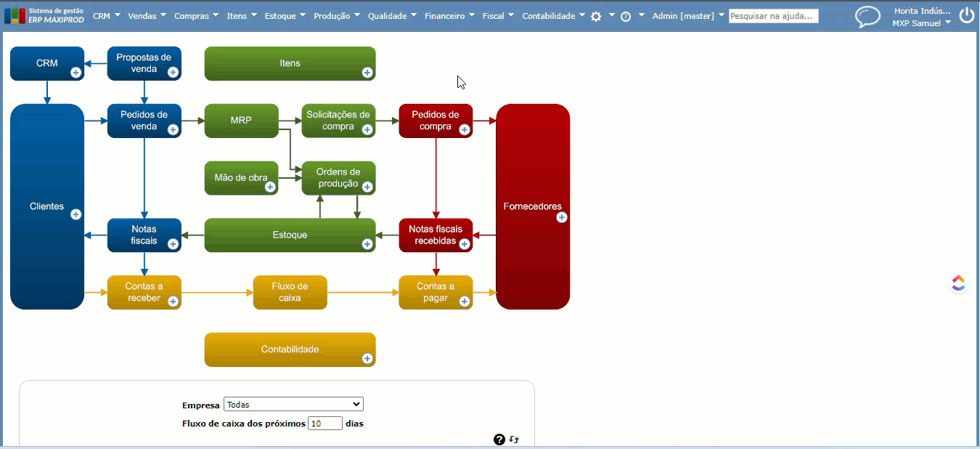This screenshot has height=449, width=980.
Task: Open the Estoque menu
Action: 285,16
